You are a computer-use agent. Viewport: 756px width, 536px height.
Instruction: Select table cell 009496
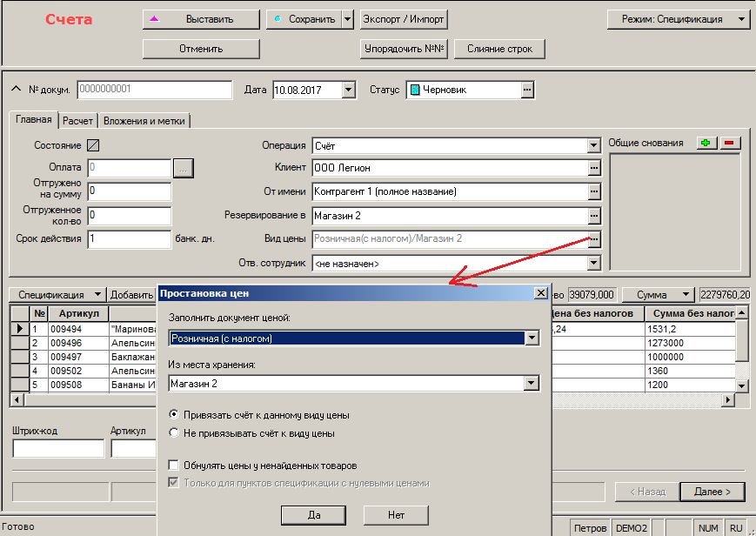[x=78, y=343]
